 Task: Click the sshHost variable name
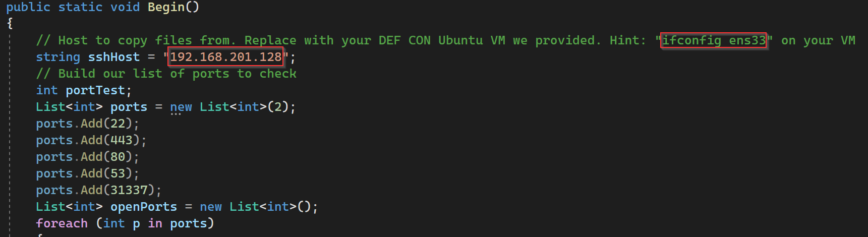113,57
